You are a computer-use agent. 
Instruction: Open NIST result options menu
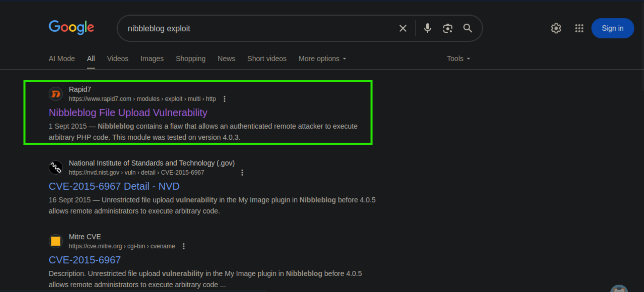tap(242, 173)
